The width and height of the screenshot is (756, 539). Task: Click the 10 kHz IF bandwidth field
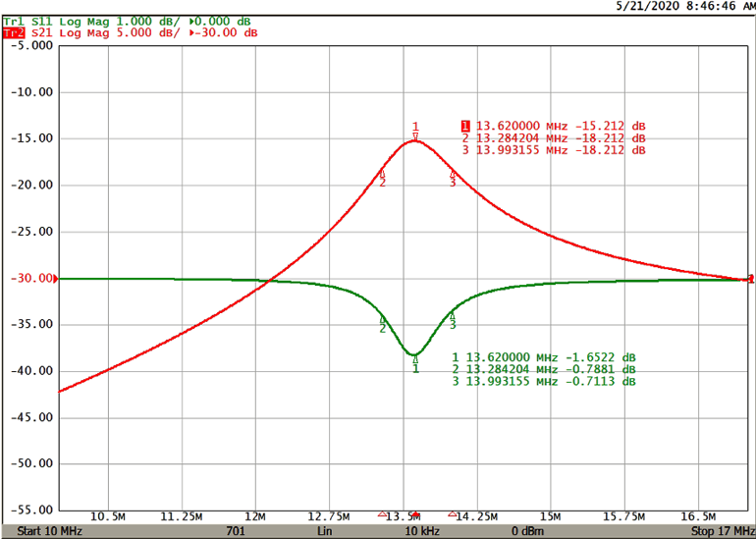pyautogui.click(x=422, y=531)
